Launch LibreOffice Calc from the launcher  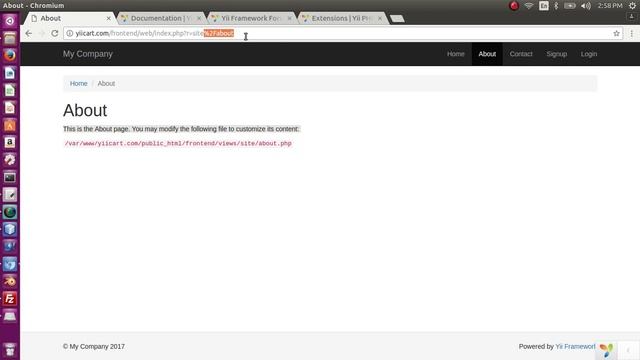pyautogui.click(x=10, y=90)
